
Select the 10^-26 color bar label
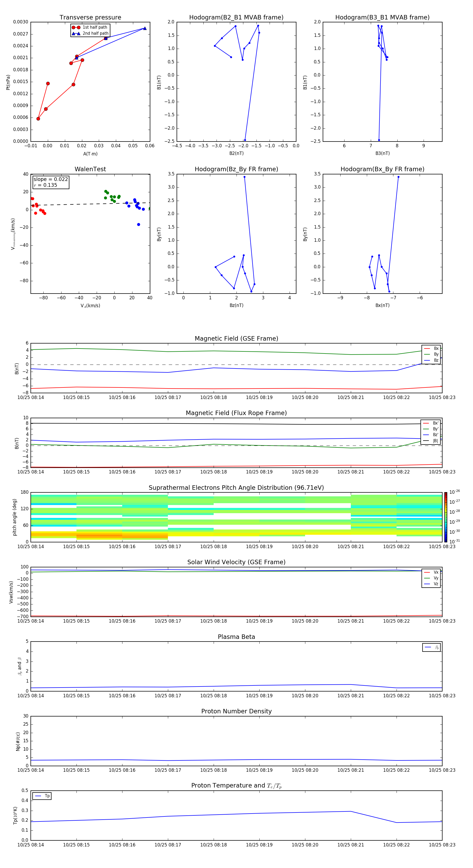[455, 492]
